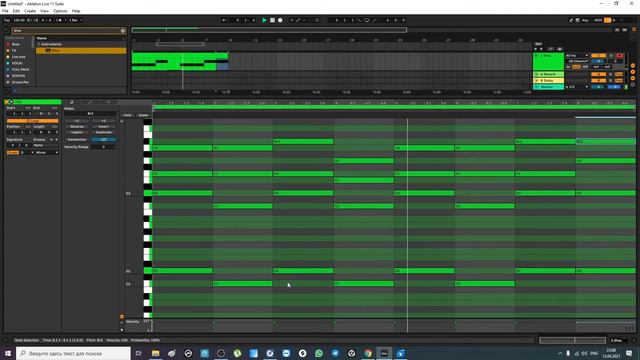Screen dimensions: 640x360
Task: Stop playback with the Stop button
Action: [x=272, y=20]
